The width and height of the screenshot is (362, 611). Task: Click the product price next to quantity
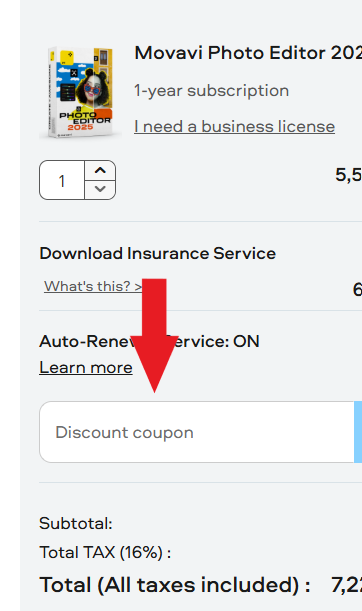point(348,175)
